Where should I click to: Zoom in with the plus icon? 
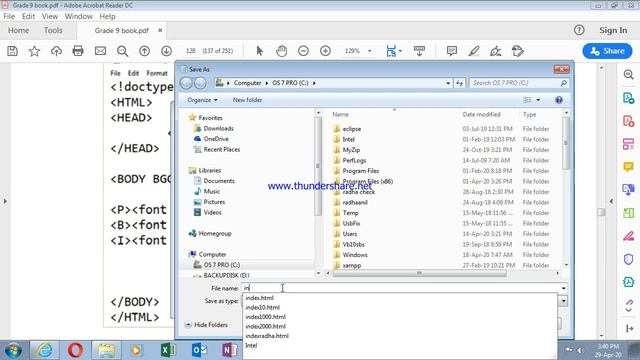[325, 51]
